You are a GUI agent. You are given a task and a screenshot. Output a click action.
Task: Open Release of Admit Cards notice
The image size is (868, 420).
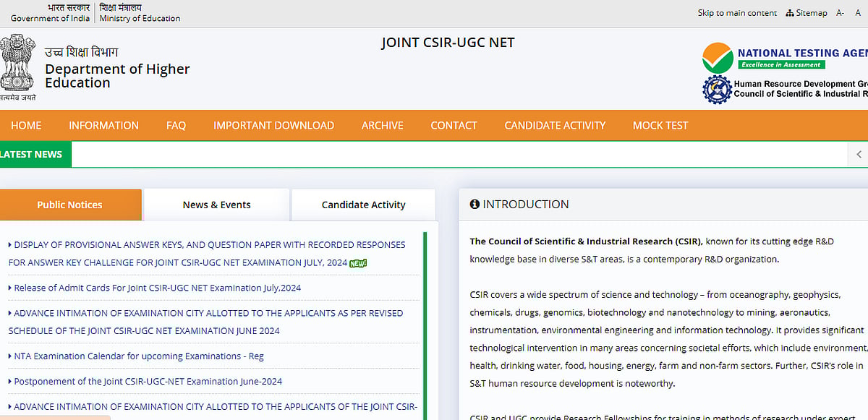tap(157, 288)
